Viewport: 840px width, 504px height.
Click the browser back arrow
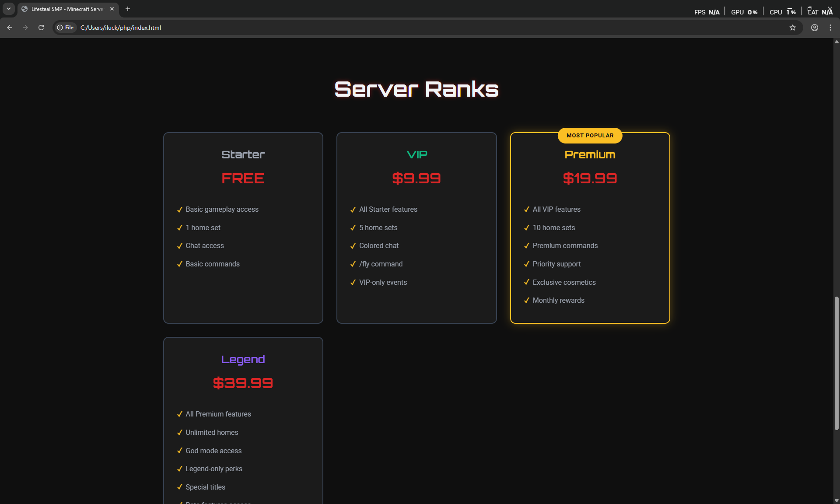point(10,28)
